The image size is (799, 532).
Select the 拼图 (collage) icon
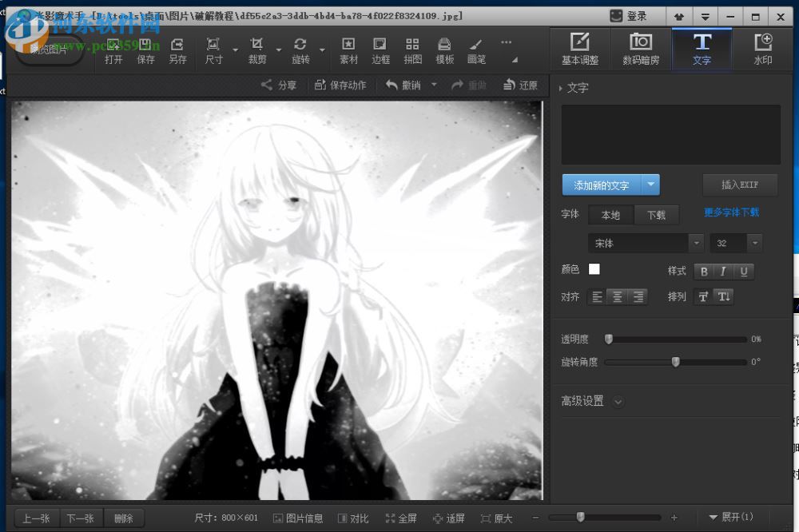412,48
